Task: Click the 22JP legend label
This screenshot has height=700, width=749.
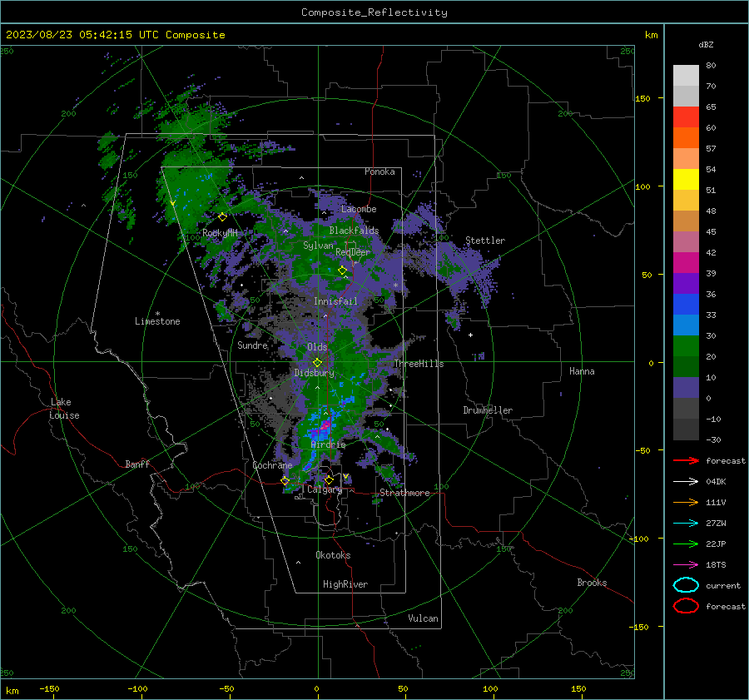Action: 716,544
